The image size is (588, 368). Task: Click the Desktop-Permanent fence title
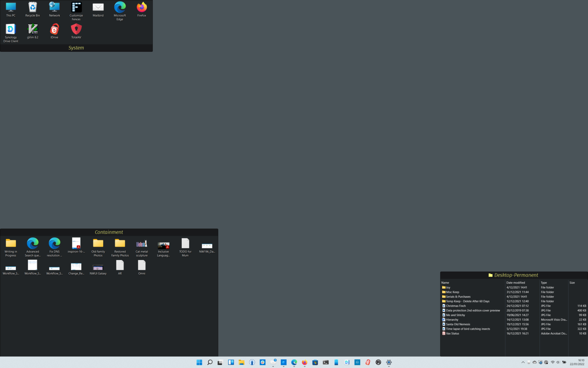516,275
